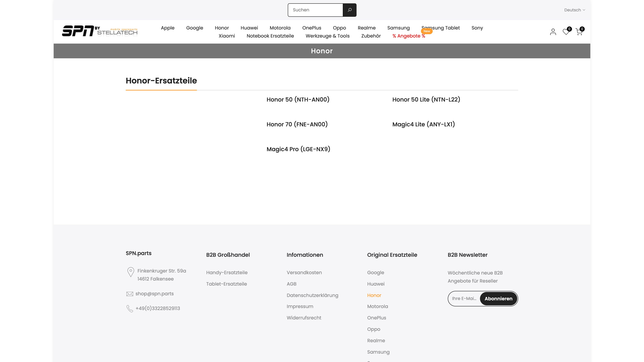644x362 pixels.
Task: Select Honor in Original Ersatzteile footer list
Action: pos(374,295)
